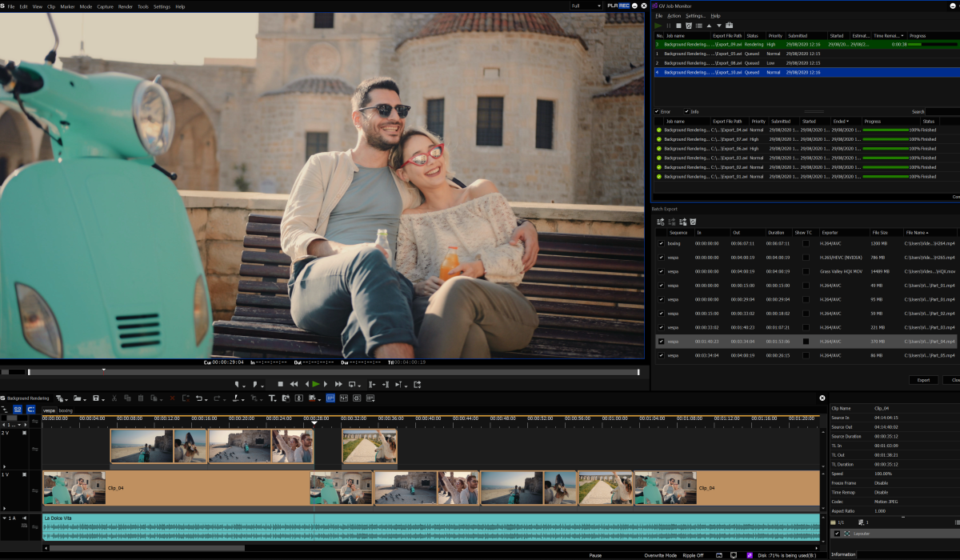Uncheck the H265.mp4 export row checkbox
960x560 pixels.
coord(660,258)
